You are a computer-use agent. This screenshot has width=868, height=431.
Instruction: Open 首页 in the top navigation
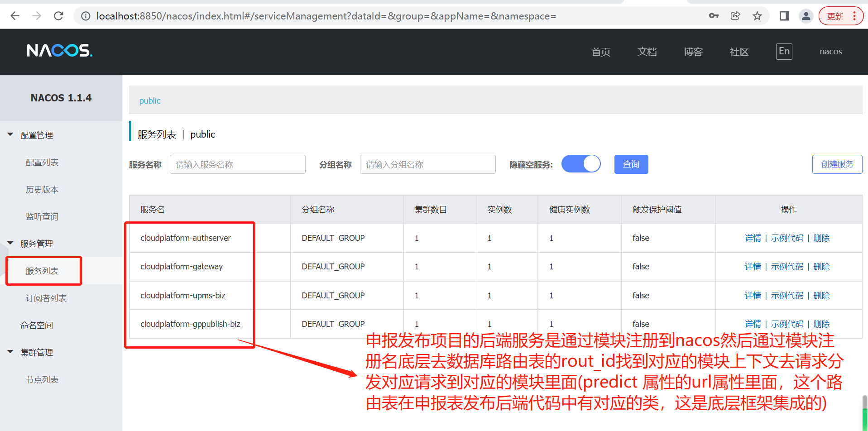[601, 52]
